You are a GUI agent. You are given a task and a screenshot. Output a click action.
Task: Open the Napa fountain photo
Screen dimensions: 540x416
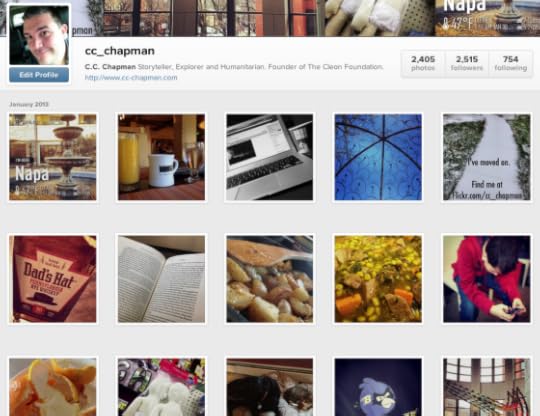coord(53,157)
